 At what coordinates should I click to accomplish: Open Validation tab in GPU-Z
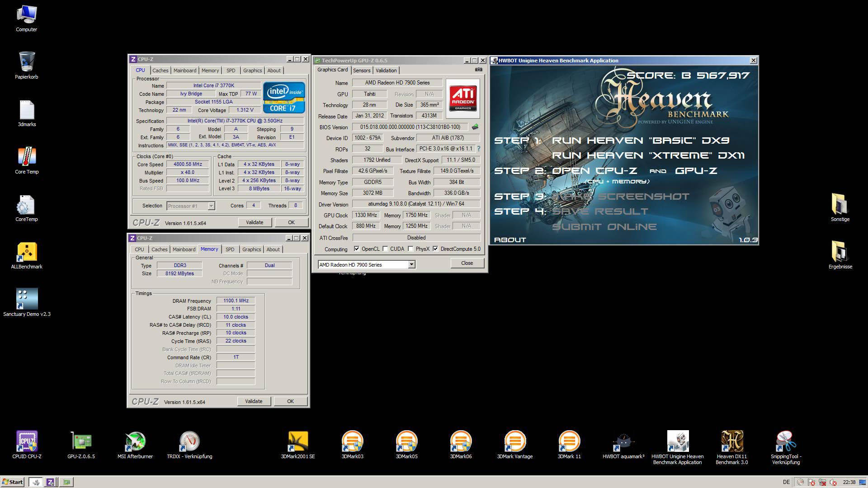pos(386,70)
